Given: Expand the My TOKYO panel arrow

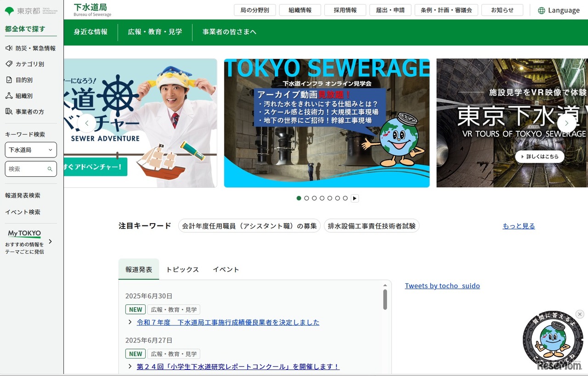Looking at the screenshot, I should click(x=51, y=241).
